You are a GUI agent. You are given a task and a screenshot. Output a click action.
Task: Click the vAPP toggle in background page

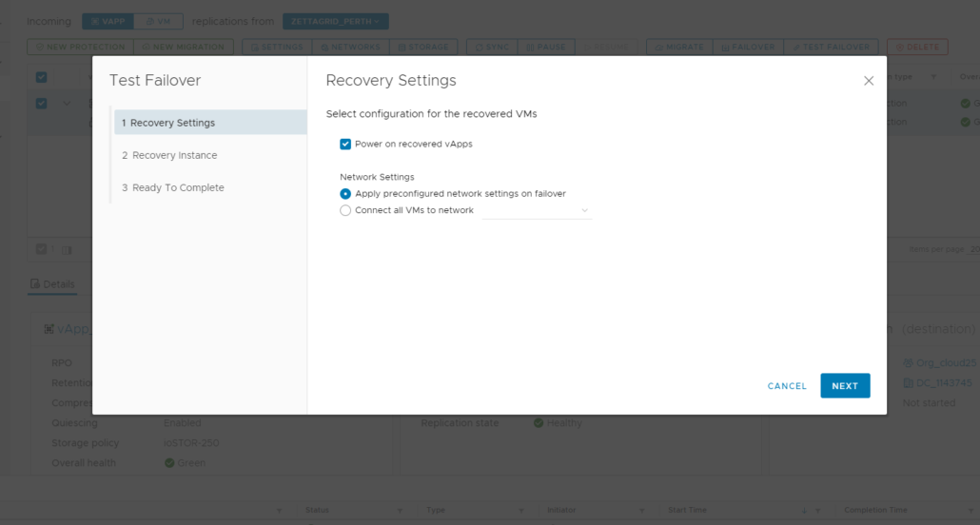[x=108, y=21]
